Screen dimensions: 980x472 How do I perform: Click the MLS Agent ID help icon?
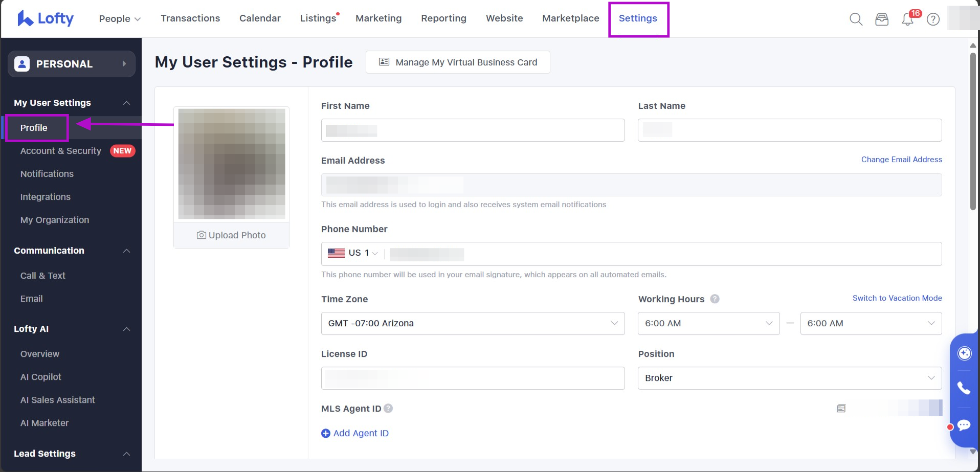388,409
